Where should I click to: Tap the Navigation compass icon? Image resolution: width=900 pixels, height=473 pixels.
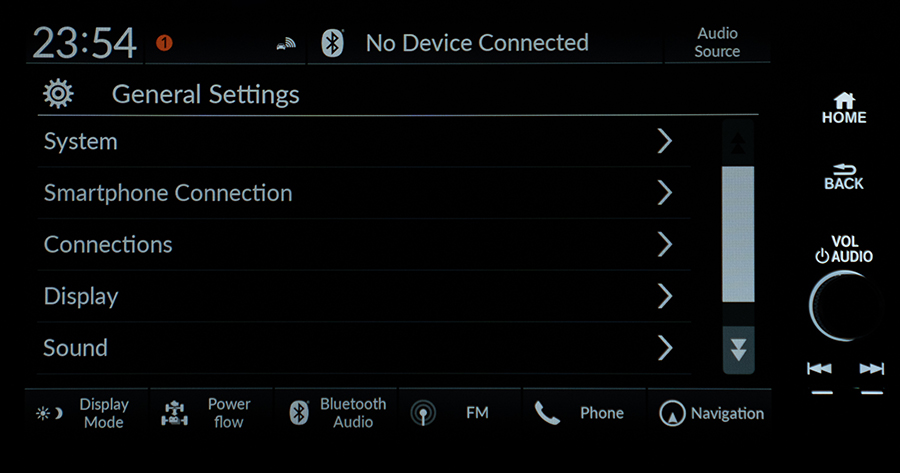coord(672,413)
